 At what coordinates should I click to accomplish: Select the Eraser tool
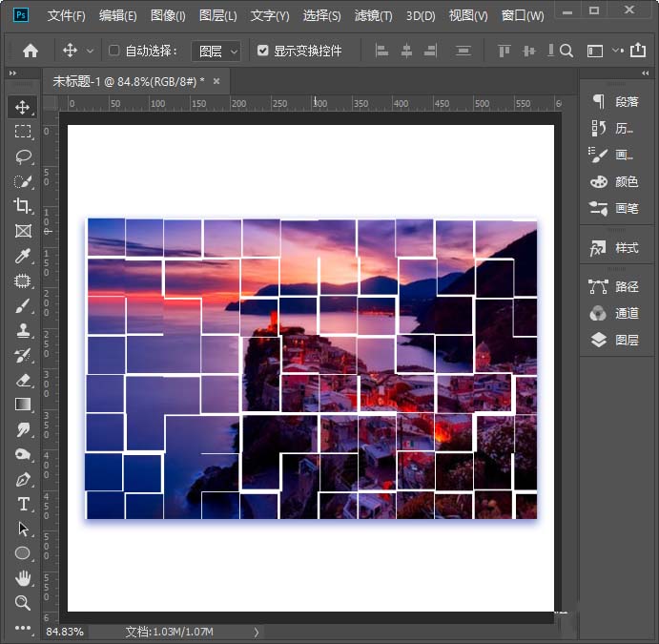pos(23,380)
